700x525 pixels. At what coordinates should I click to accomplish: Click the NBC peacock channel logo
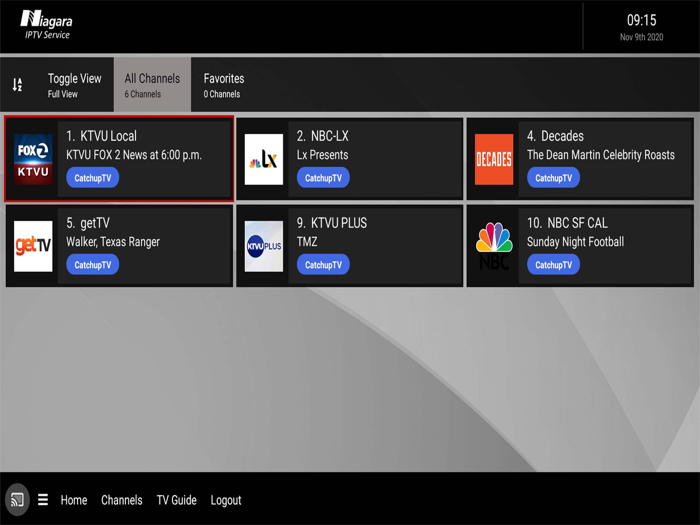click(x=494, y=246)
